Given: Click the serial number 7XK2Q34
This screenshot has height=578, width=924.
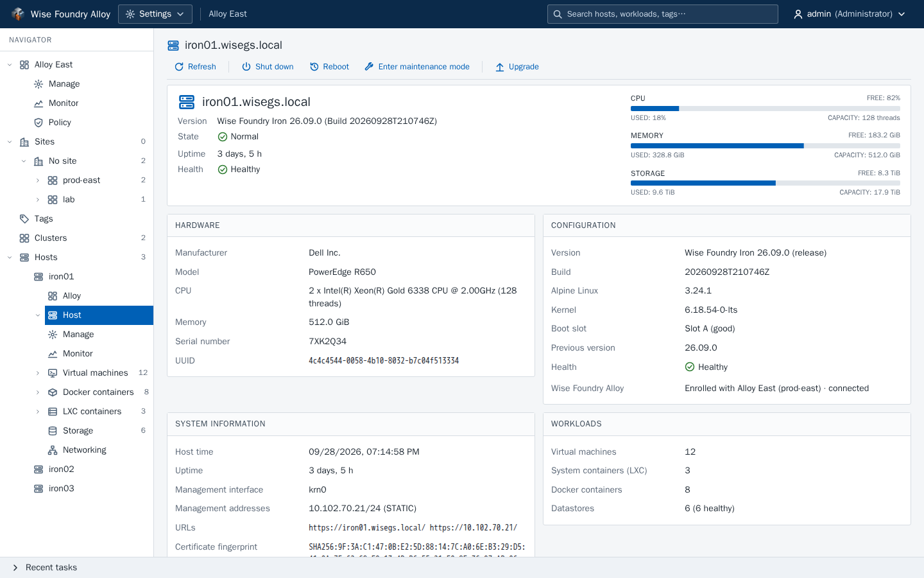Looking at the screenshot, I should click(x=328, y=342).
